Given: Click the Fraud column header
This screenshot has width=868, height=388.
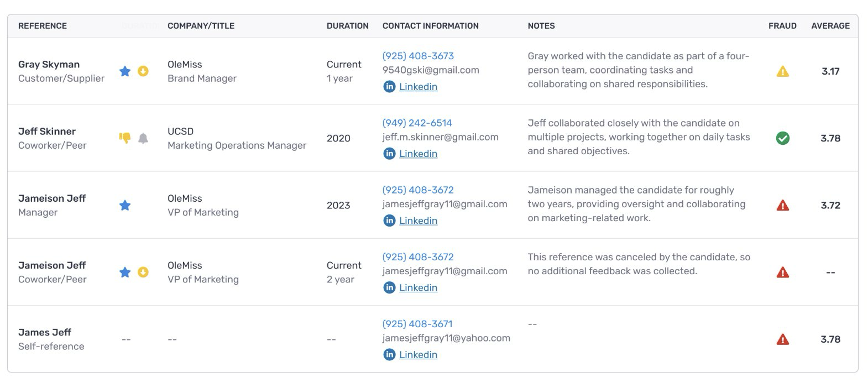Looking at the screenshot, I should point(782,26).
